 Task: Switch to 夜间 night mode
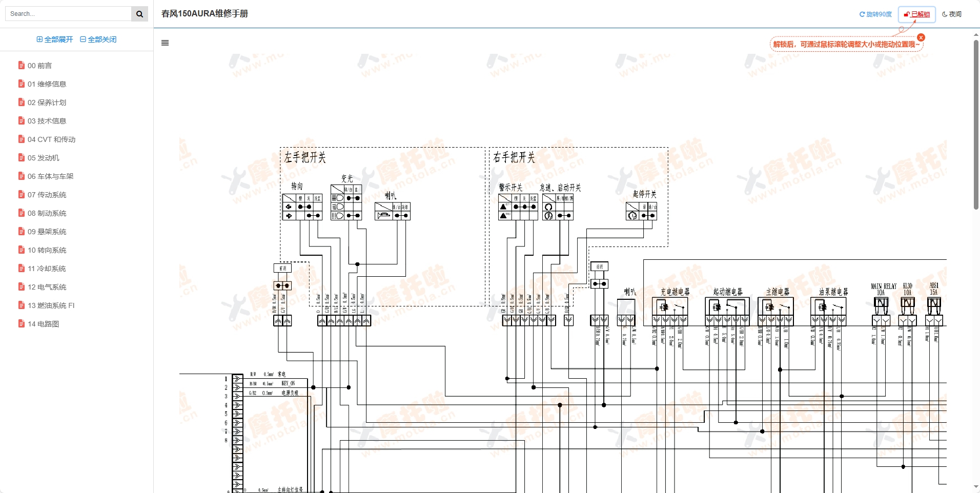[952, 14]
